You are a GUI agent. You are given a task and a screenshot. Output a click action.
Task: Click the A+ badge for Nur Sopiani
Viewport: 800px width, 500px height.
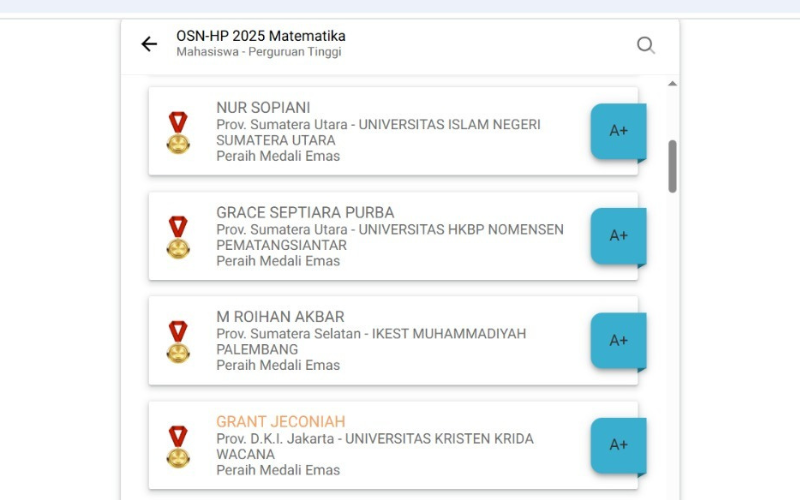pyautogui.click(x=618, y=131)
